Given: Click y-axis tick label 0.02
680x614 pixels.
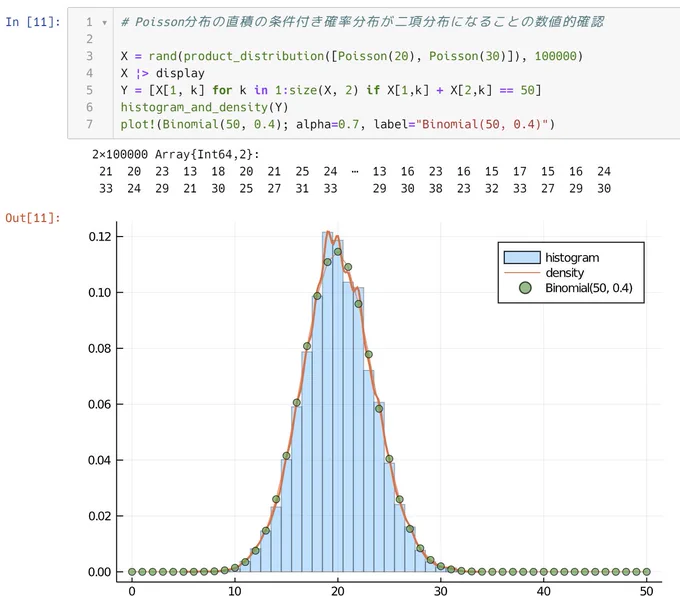Looking at the screenshot, I should tap(100, 516).
